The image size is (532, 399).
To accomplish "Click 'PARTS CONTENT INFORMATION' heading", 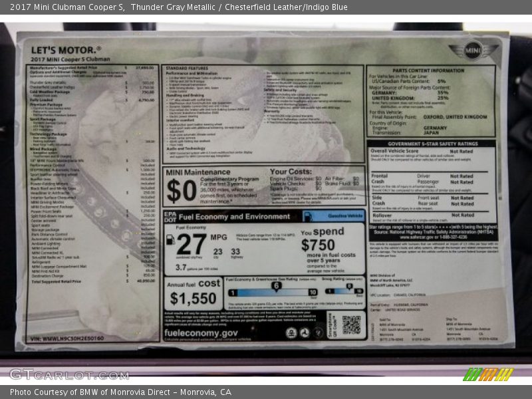I will [x=428, y=70].
